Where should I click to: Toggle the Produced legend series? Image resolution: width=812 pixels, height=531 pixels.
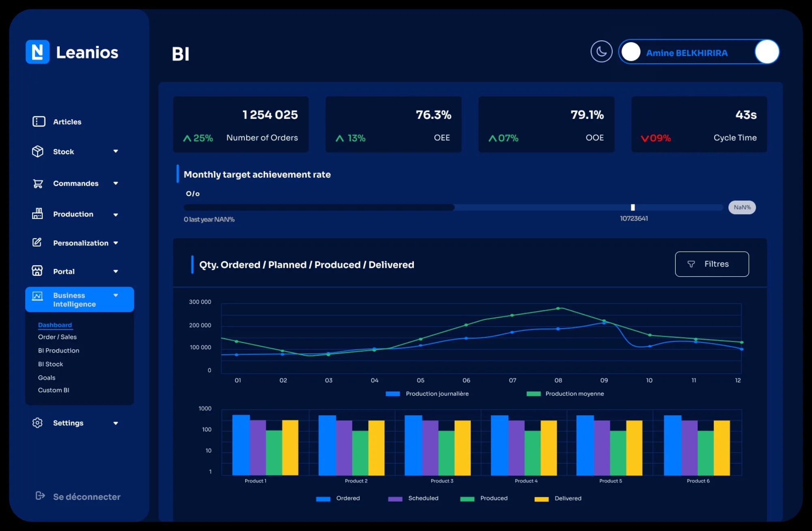tap(484, 499)
